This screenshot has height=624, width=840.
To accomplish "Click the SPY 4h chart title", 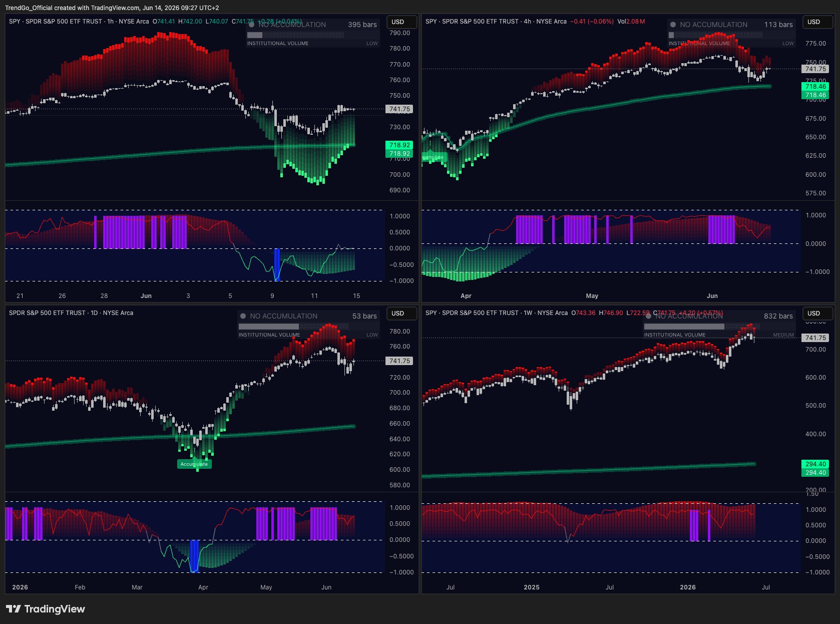I will tap(496, 22).
